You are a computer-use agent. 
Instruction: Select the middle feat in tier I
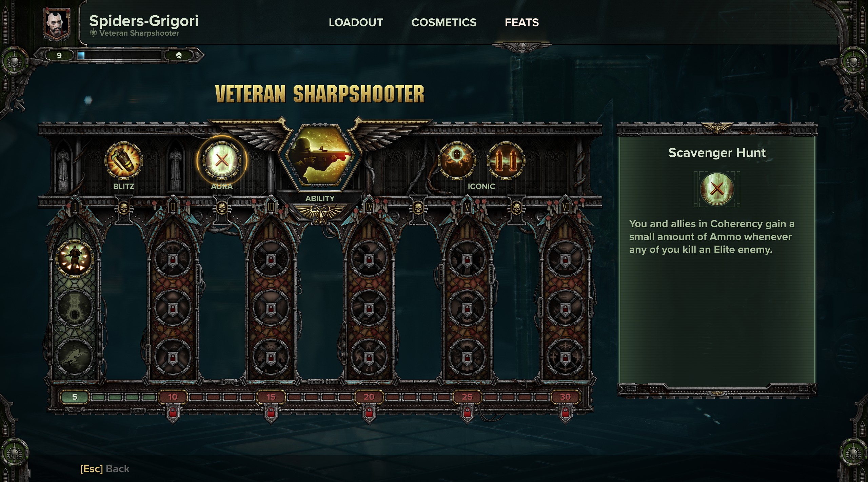click(x=75, y=308)
